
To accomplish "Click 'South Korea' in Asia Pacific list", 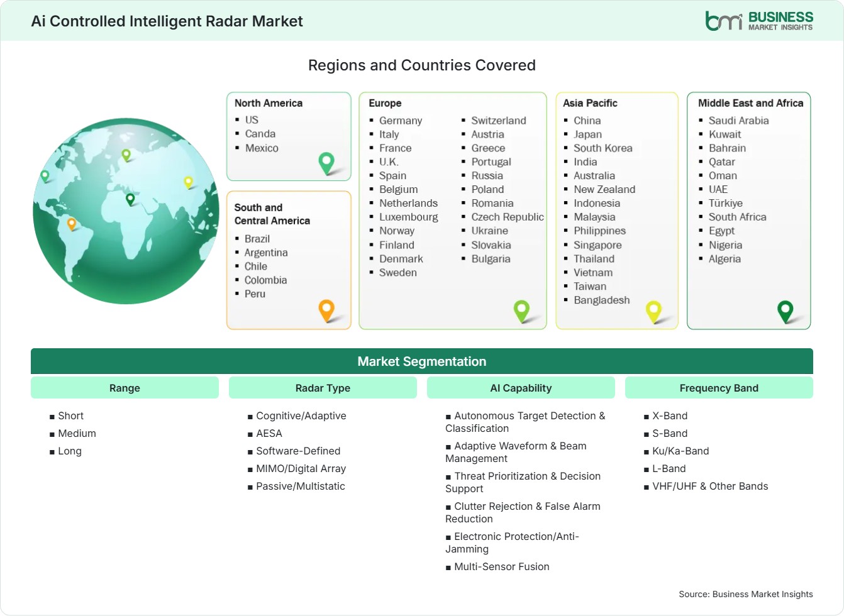I will pos(603,148).
